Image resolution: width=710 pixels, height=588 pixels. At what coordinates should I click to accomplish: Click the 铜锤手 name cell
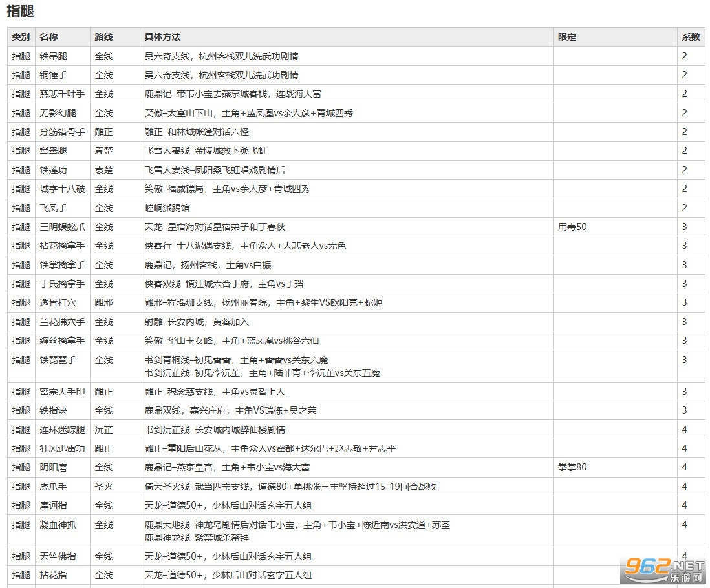coord(63,75)
